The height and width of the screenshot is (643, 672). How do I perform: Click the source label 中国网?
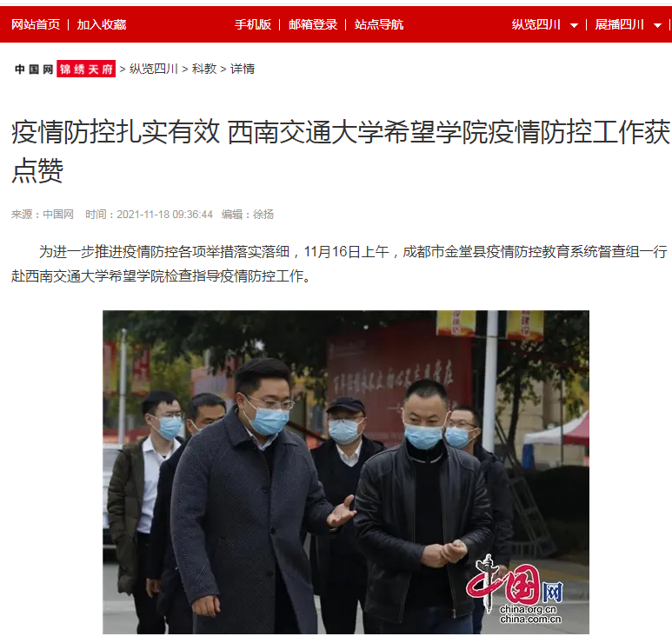(x=58, y=215)
